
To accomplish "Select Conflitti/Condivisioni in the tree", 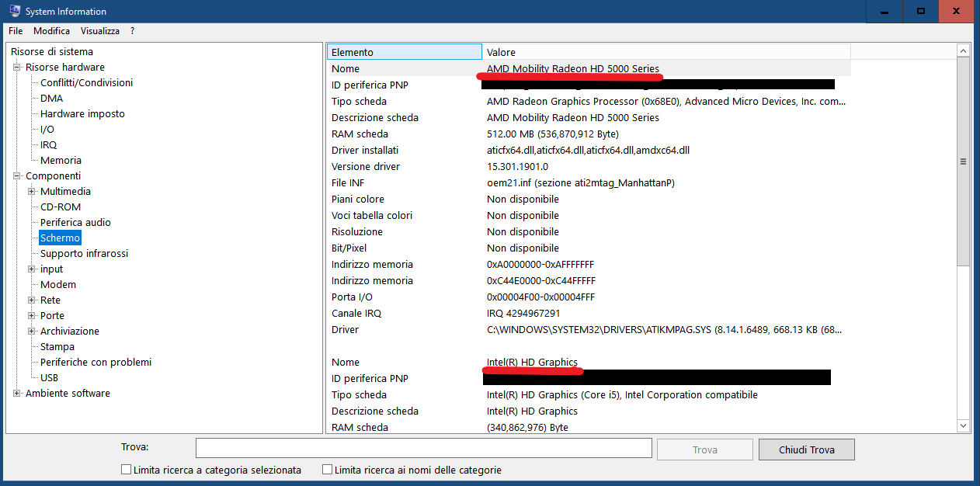I will click(x=87, y=83).
